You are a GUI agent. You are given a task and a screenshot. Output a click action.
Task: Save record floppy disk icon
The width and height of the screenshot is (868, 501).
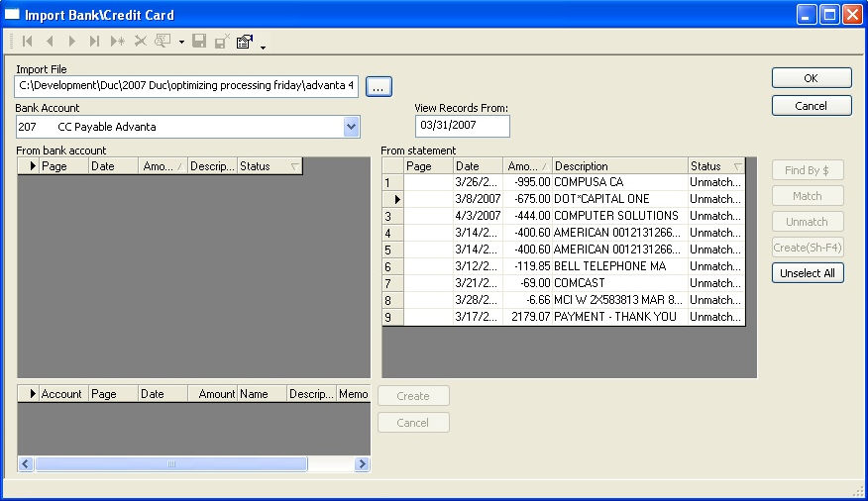point(199,41)
